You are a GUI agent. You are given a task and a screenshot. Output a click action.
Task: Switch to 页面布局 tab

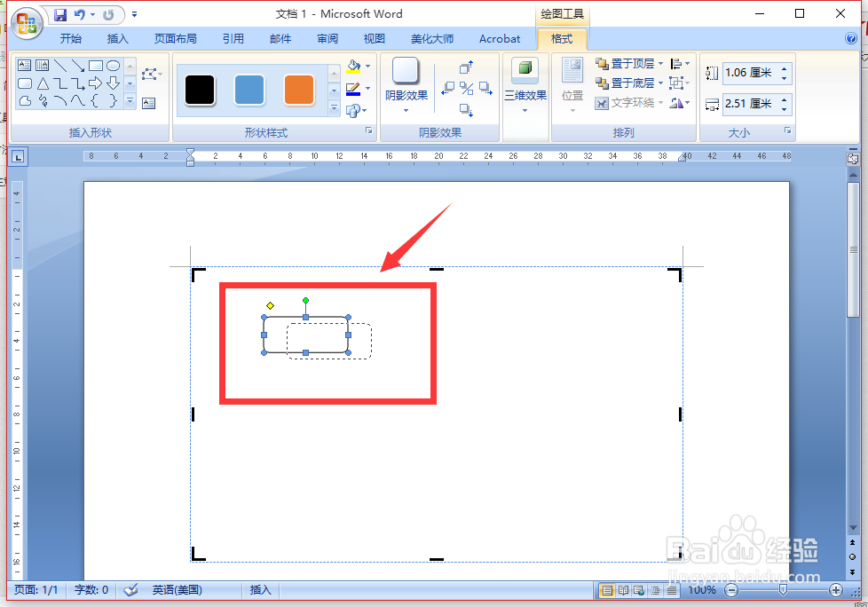click(x=176, y=39)
